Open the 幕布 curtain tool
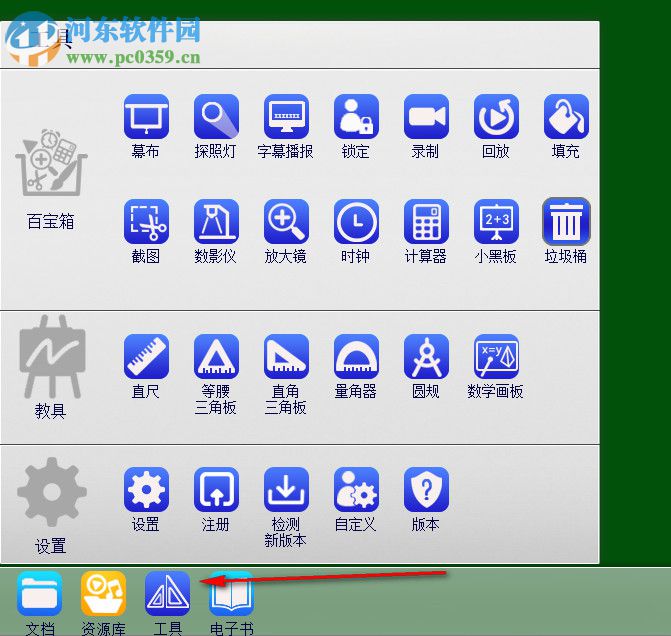This screenshot has width=671, height=636. pyautogui.click(x=146, y=116)
